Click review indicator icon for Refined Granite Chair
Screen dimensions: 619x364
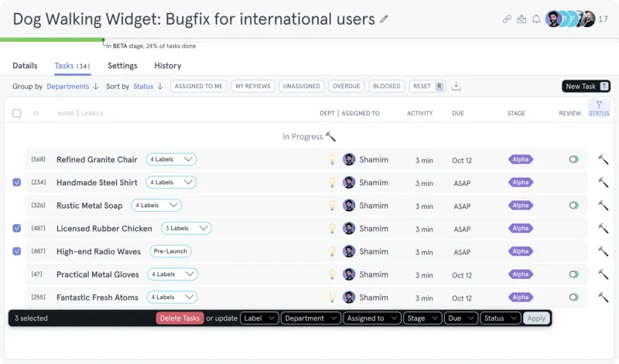pyautogui.click(x=573, y=159)
